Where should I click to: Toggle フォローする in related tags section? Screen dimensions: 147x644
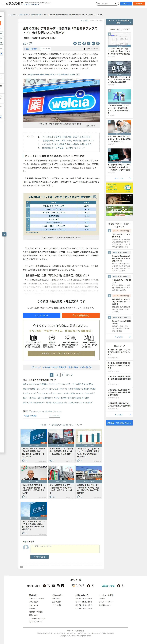click(x=55, y=416)
